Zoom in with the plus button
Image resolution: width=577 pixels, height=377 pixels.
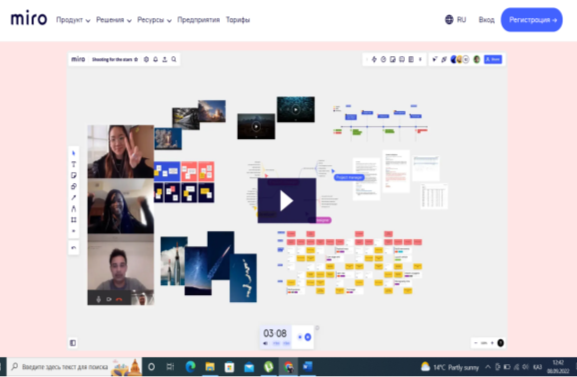click(x=492, y=343)
